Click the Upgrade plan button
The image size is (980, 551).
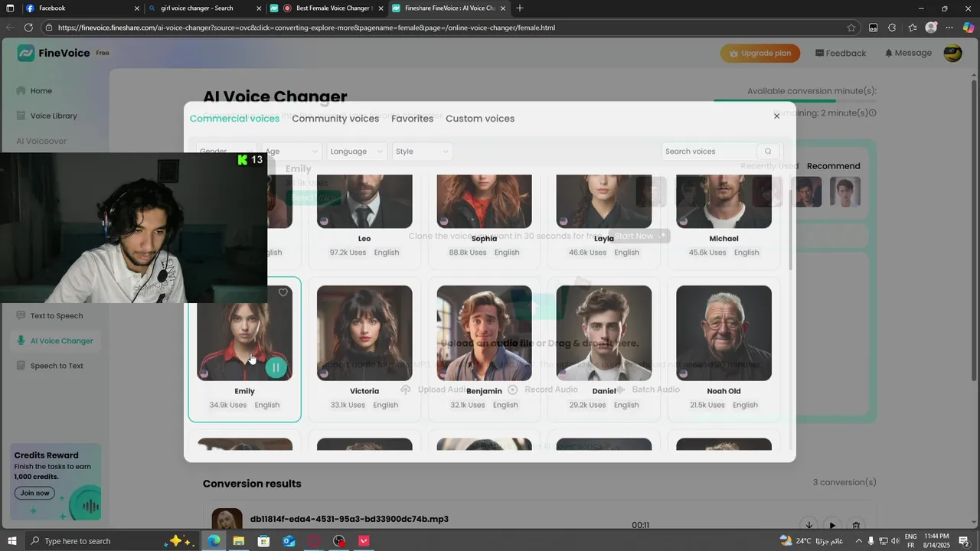(760, 53)
